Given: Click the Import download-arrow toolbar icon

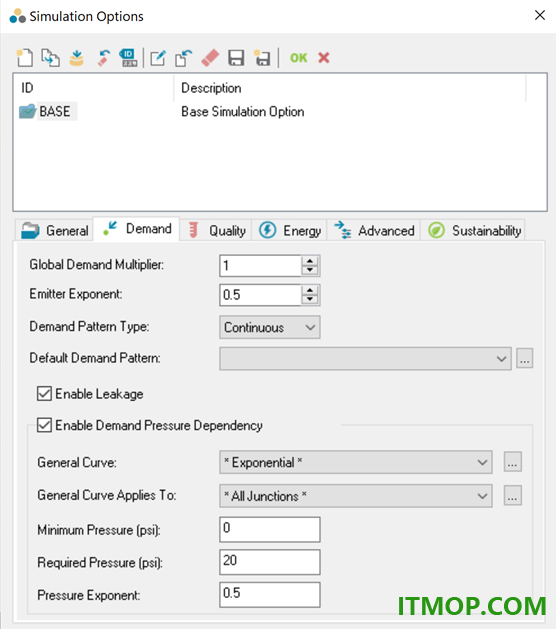Looking at the screenshot, I should coord(77,58).
